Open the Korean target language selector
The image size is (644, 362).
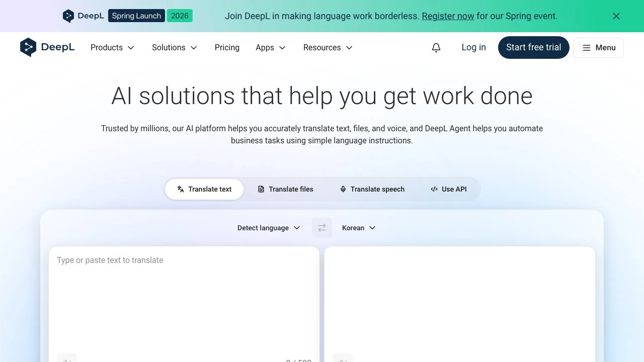(x=359, y=228)
